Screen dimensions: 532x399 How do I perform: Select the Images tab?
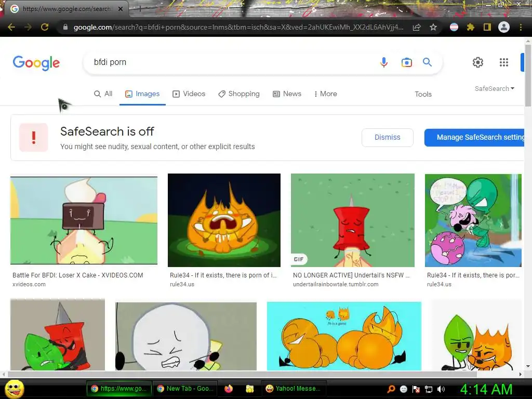click(142, 94)
